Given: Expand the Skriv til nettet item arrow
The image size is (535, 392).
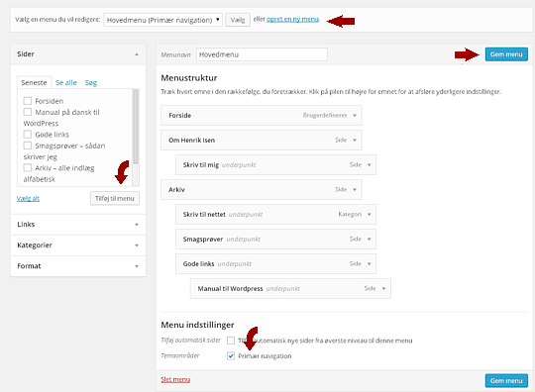Looking at the screenshot, I should point(369,215).
